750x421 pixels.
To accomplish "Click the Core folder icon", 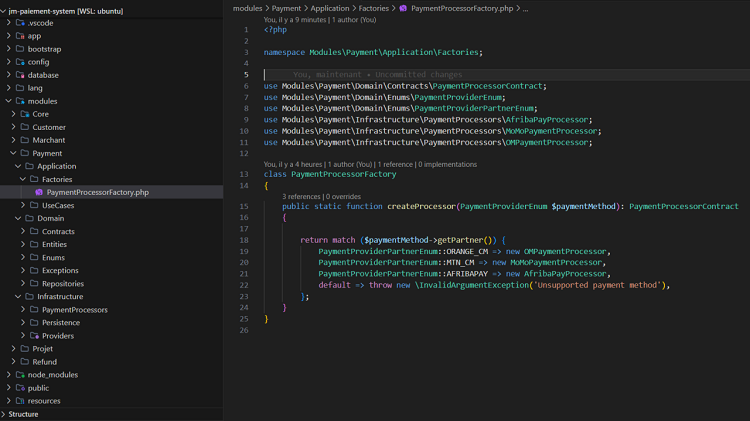I will (x=25, y=114).
